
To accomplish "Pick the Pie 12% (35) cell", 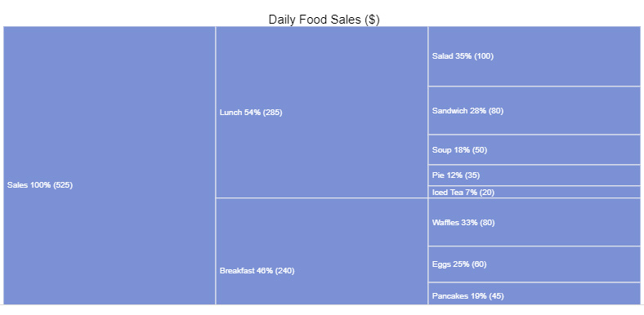I will coord(534,175).
